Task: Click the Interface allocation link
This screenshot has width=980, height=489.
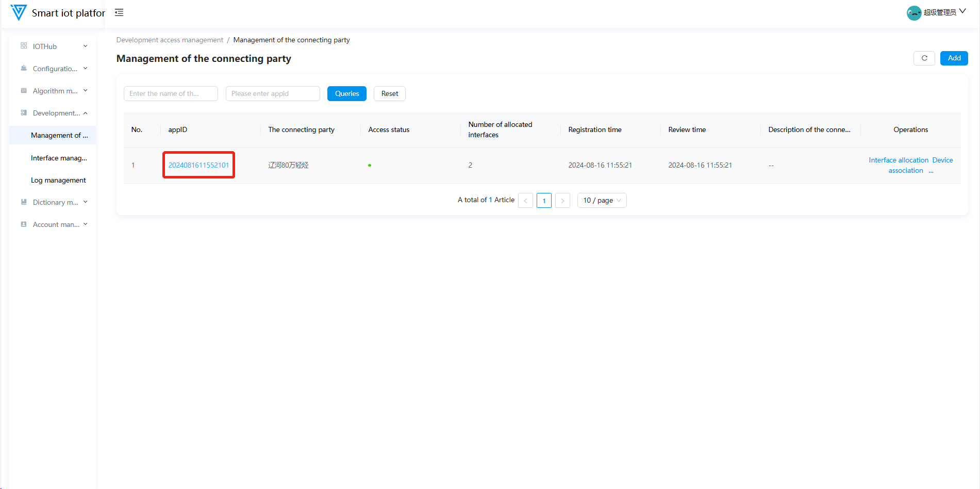Action: [898, 160]
